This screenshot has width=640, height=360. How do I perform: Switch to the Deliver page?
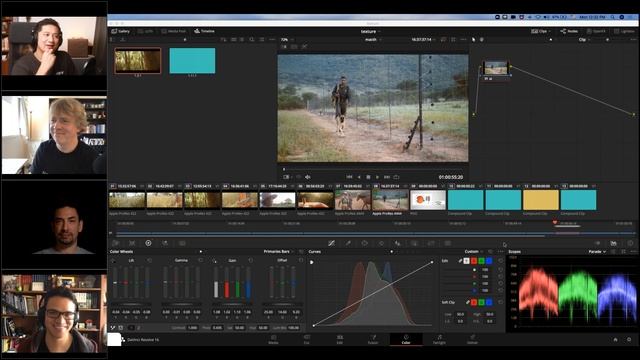click(x=472, y=339)
